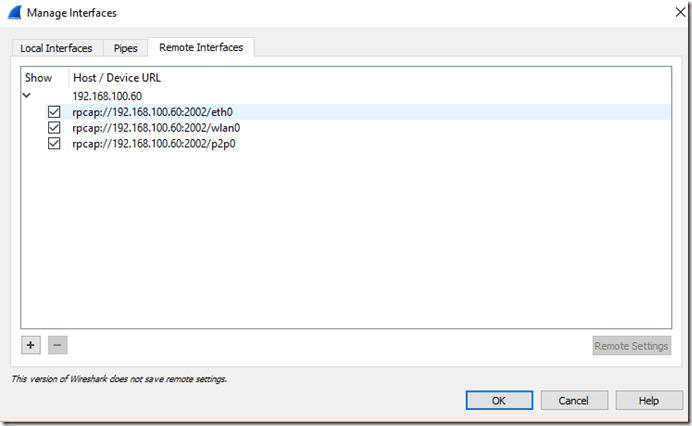Select the Remote Interfaces tab
This screenshot has height=426, width=692.
201,47
